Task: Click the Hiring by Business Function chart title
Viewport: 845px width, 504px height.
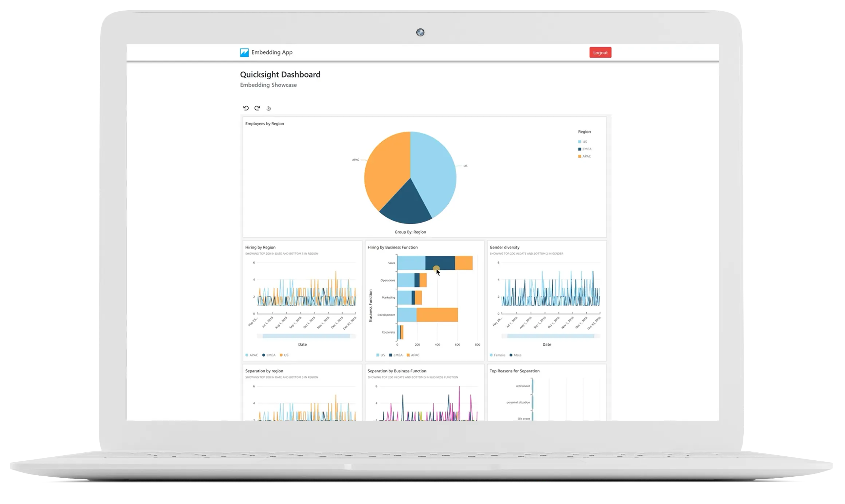Action: click(x=392, y=247)
